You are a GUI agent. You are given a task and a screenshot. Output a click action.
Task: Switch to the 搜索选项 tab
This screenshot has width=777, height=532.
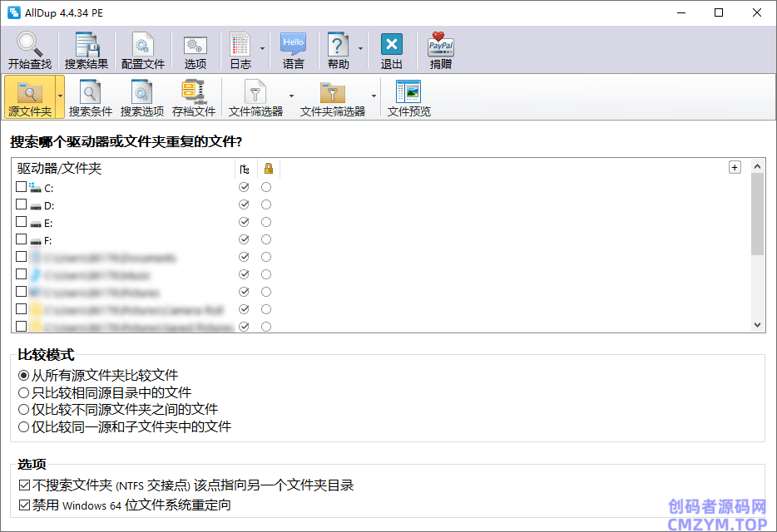[141, 97]
